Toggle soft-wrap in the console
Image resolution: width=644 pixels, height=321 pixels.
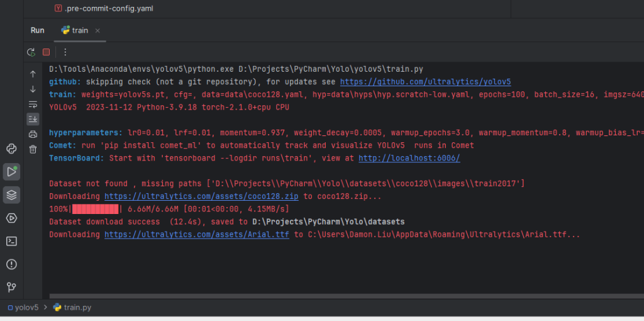coord(33,104)
